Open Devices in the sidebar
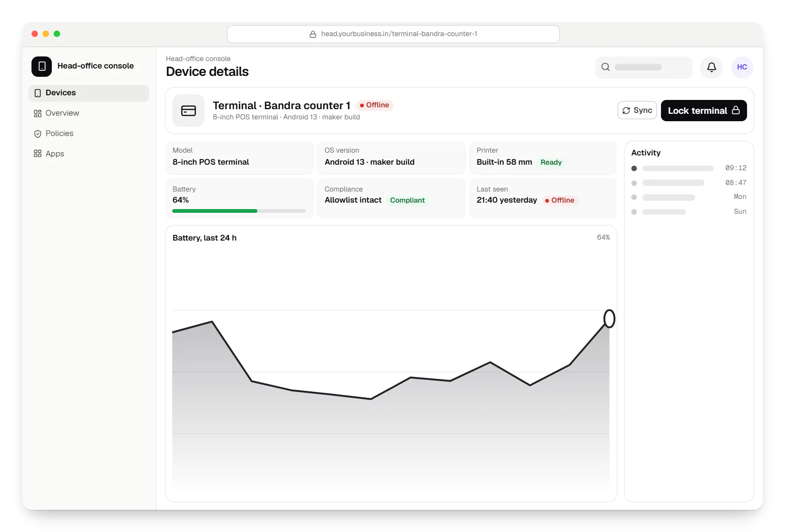 89,93
